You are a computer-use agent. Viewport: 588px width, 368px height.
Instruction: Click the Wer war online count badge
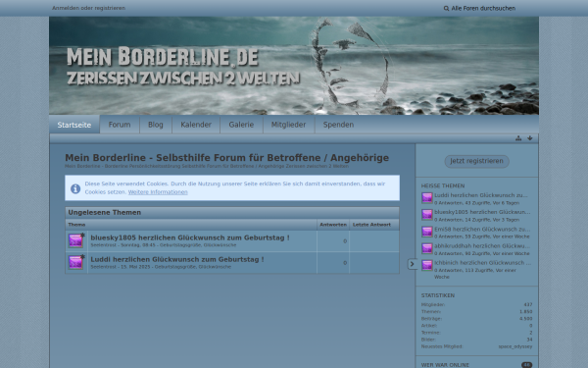tap(526, 365)
